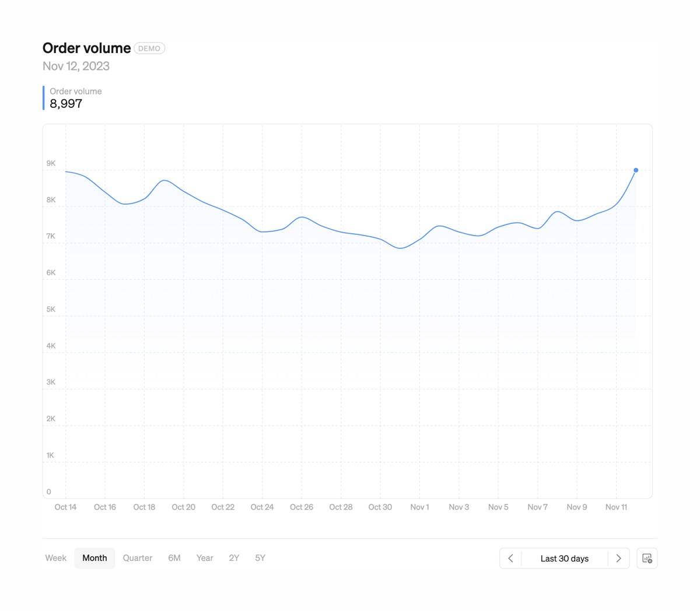Enable the Quarter time range
Image resolution: width=700 pixels, height=611 pixels.
(x=137, y=558)
